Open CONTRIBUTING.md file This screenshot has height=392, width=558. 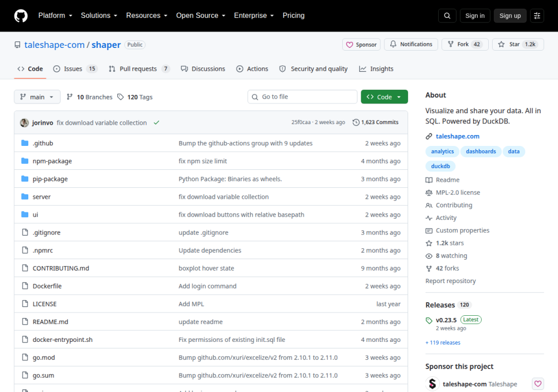[x=61, y=268]
